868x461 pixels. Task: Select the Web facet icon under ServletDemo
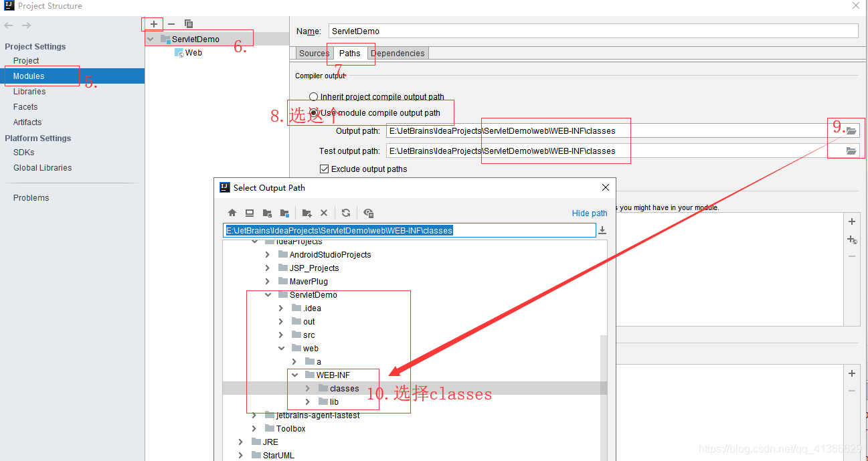point(179,53)
